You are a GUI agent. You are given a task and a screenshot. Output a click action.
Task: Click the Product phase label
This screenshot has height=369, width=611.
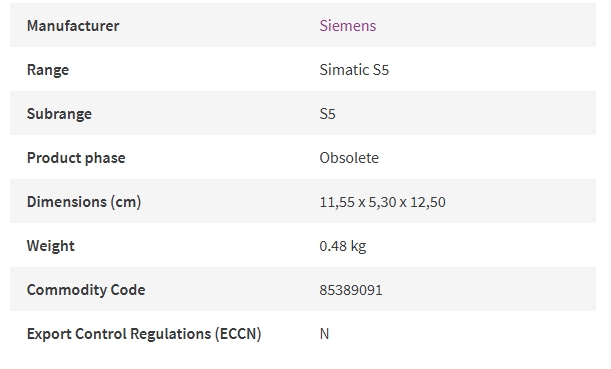click(76, 158)
